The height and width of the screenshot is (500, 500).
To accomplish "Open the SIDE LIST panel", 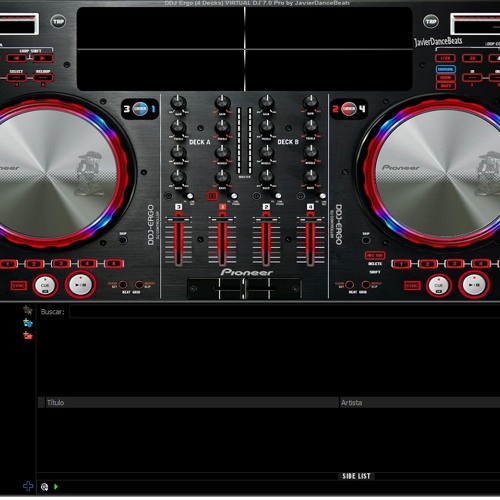I will (356, 476).
